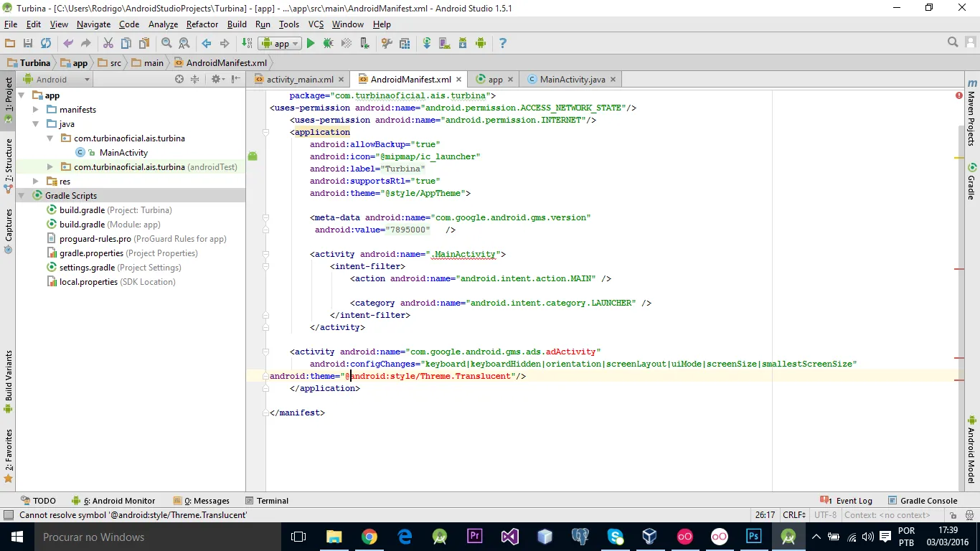Sync project with Gradle files icon

pos(427,44)
